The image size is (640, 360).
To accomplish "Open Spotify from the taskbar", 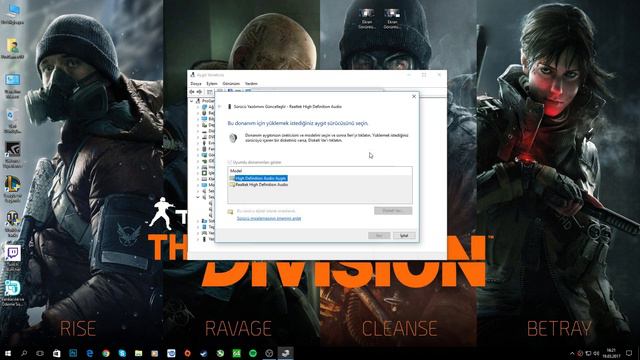I will (253, 353).
